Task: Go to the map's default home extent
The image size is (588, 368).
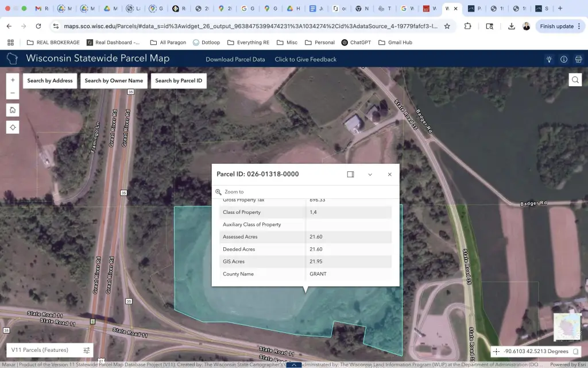Action: click(x=13, y=110)
